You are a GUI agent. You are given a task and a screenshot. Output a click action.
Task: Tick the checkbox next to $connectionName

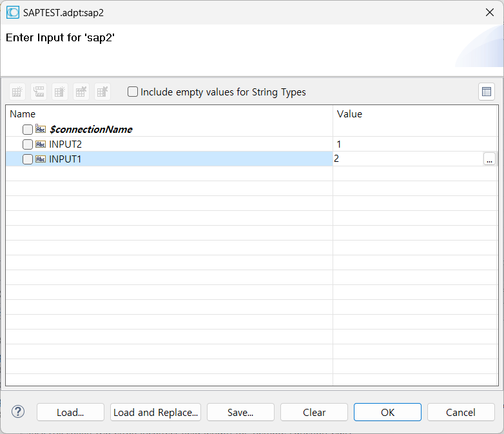pos(28,130)
